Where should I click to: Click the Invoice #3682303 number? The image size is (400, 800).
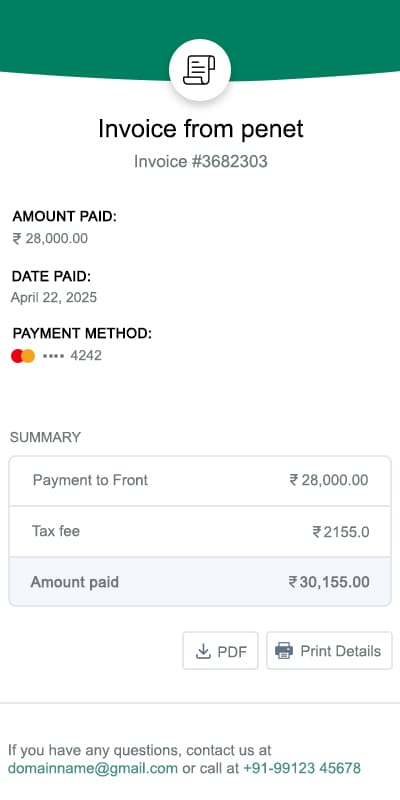point(201,162)
